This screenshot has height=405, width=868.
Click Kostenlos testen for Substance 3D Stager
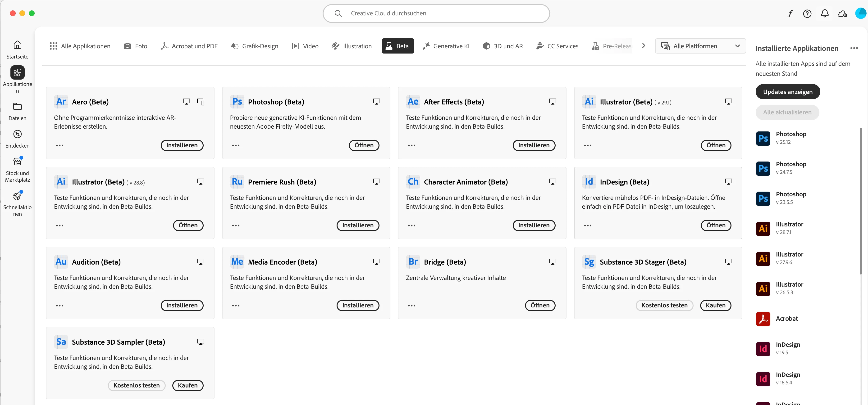664,305
